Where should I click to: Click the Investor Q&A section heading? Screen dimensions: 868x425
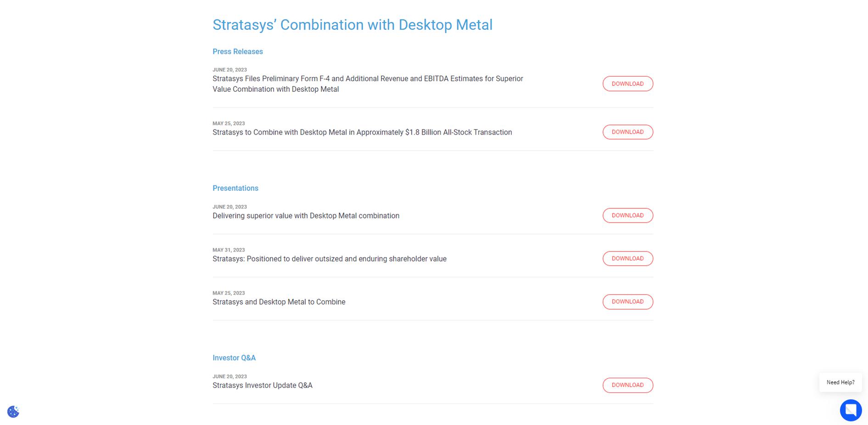(234, 358)
